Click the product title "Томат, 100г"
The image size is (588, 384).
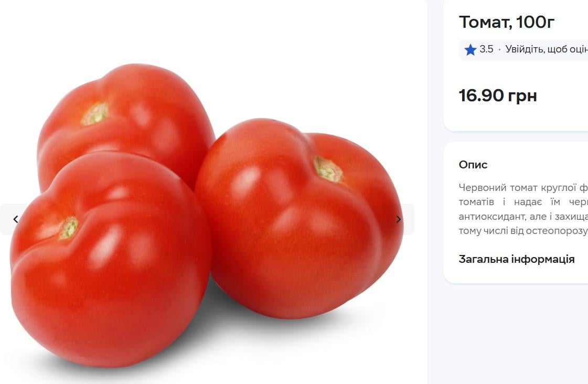[x=507, y=22]
